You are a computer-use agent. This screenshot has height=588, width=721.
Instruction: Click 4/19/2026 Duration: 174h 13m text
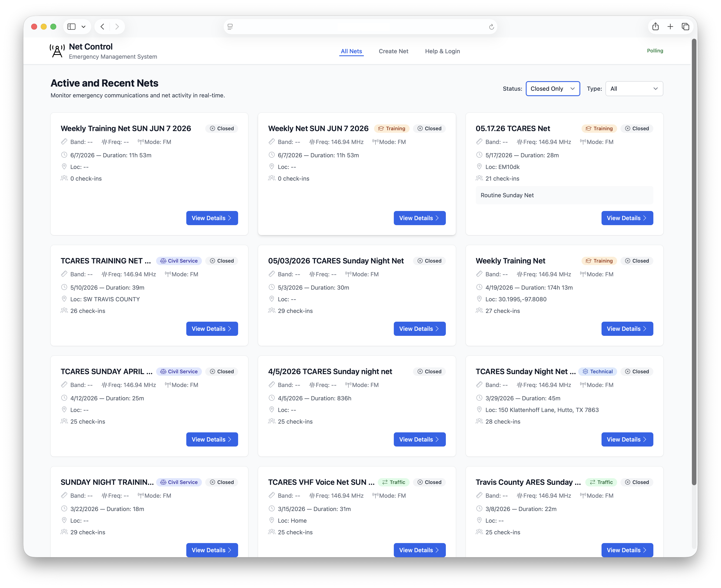coord(529,288)
